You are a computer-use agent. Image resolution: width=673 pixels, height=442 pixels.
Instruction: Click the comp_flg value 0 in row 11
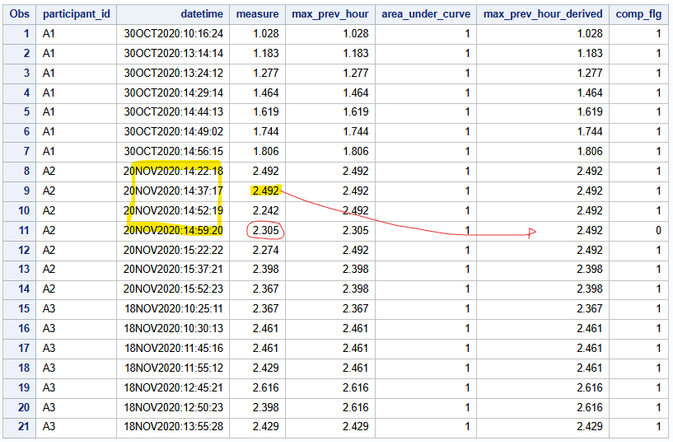pos(657,230)
